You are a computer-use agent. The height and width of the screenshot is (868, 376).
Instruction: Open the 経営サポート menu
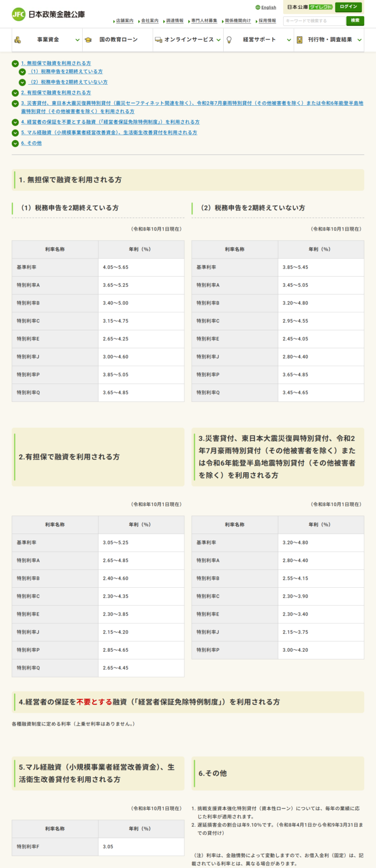(x=259, y=40)
